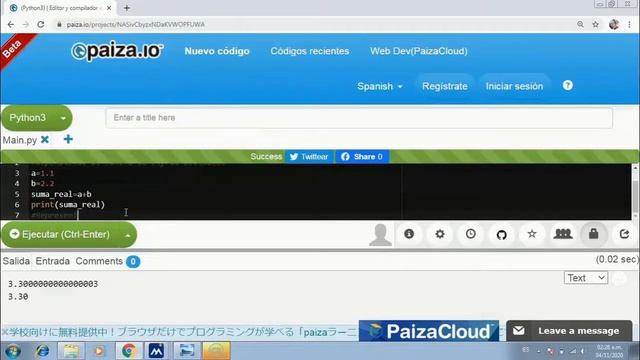Open Web Dev(PaizaCloud) link
The height and width of the screenshot is (360, 640).
point(419,51)
